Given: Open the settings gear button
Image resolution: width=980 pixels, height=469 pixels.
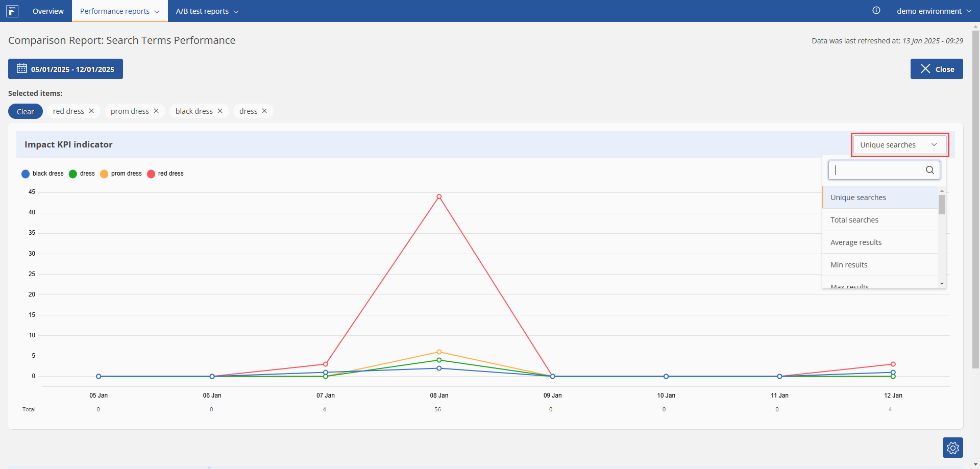Looking at the screenshot, I should (x=952, y=448).
